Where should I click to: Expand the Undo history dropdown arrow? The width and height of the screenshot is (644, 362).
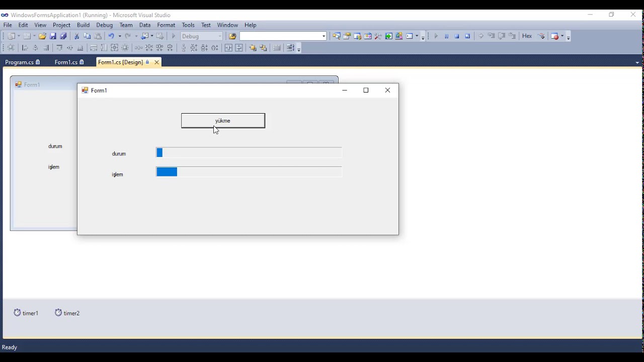point(120,36)
